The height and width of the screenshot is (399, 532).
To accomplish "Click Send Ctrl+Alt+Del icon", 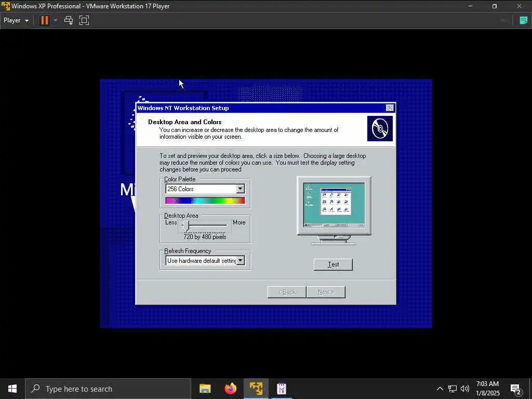I will 69,20.
